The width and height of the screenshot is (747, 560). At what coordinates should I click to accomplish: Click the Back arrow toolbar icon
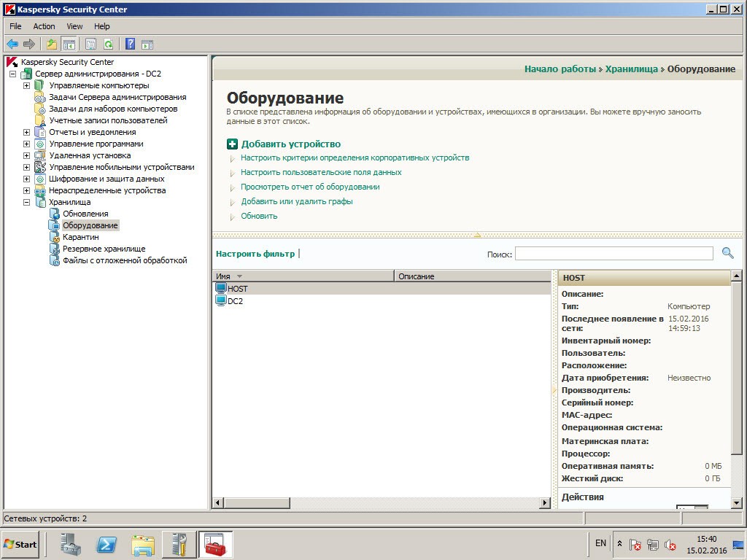(12, 44)
